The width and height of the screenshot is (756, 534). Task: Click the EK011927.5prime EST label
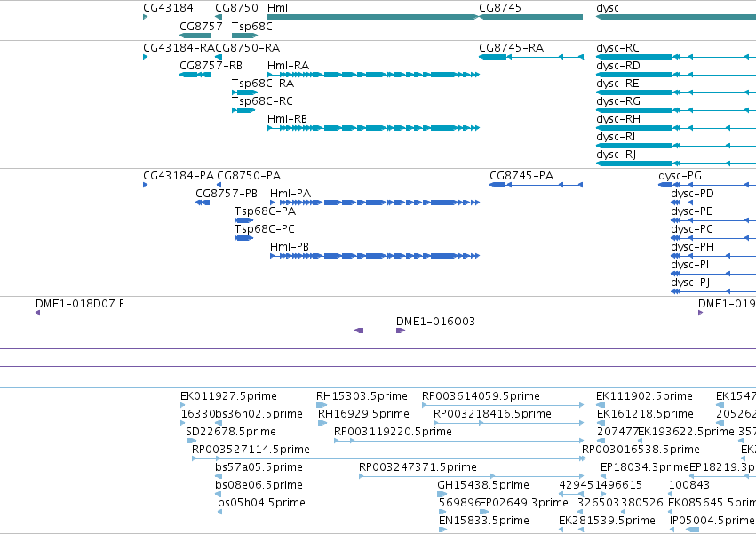(228, 396)
